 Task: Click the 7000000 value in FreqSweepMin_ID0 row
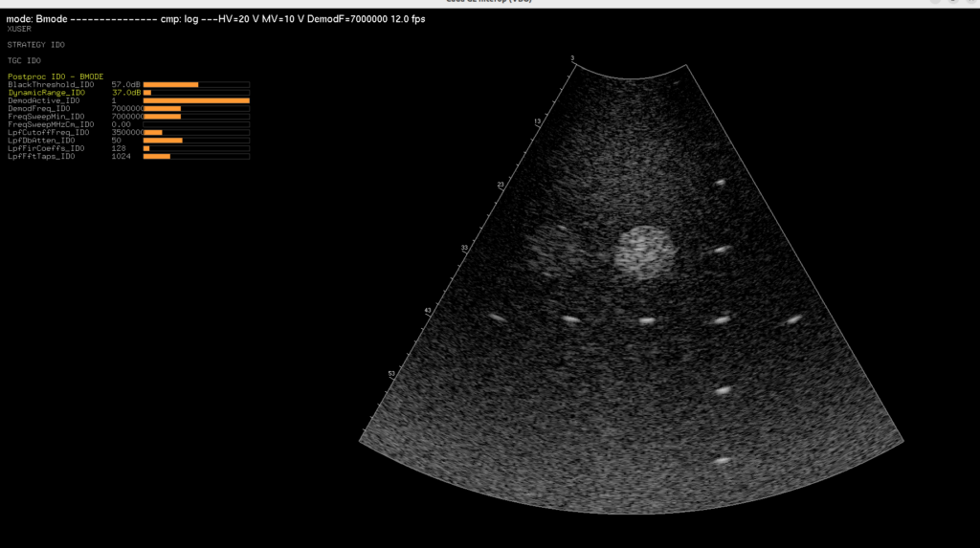point(127,117)
